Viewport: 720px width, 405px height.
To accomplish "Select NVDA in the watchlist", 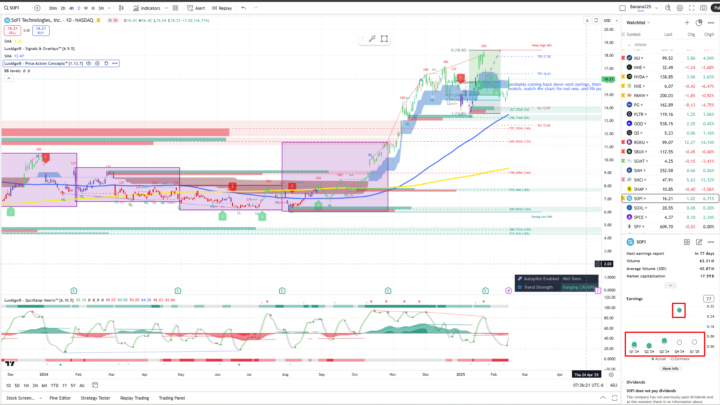I will tap(670, 77).
